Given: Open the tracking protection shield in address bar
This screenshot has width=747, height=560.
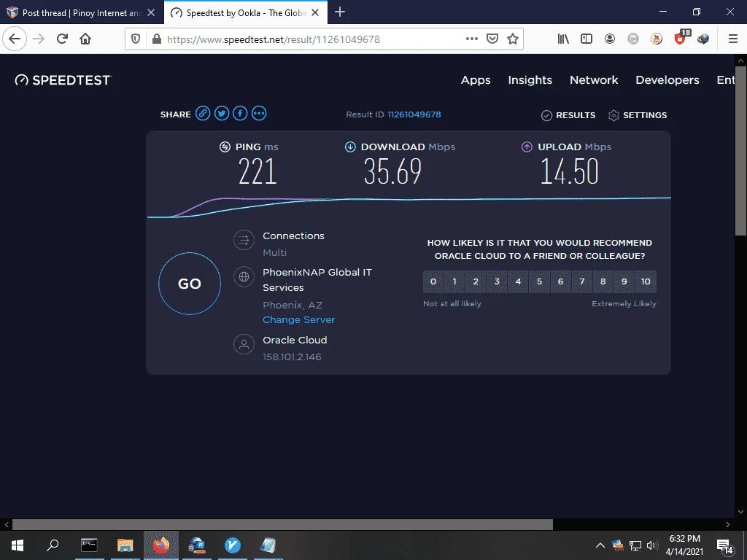Looking at the screenshot, I should click(136, 39).
